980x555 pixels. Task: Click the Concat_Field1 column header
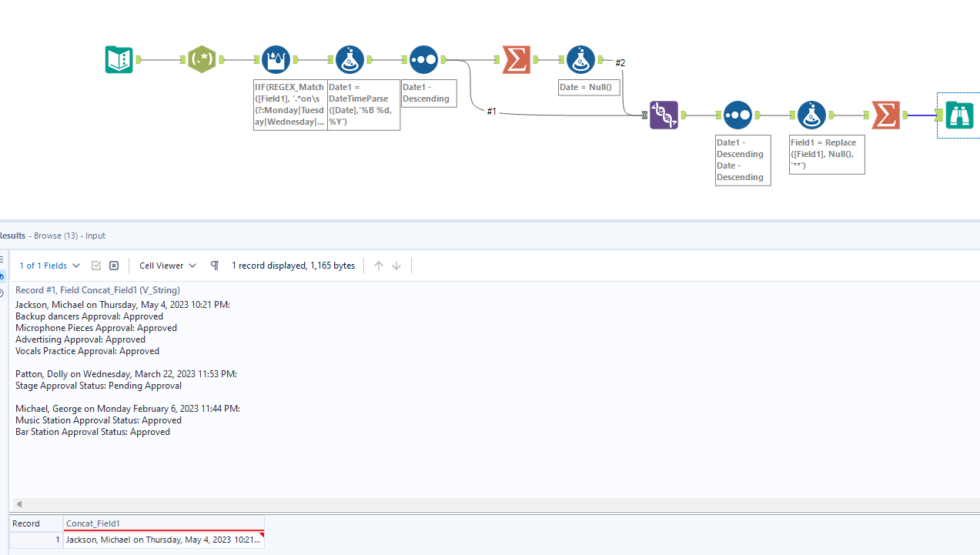point(92,523)
